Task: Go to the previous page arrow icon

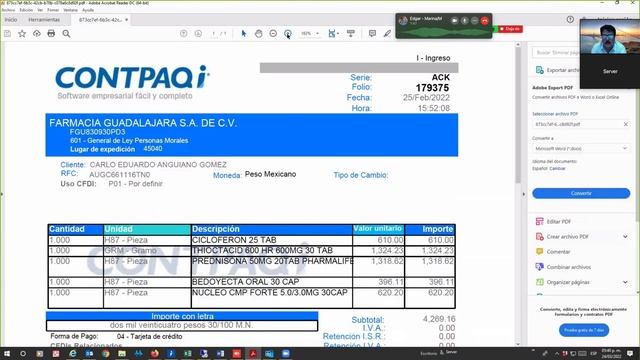Action: pyautogui.click(x=184, y=33)
